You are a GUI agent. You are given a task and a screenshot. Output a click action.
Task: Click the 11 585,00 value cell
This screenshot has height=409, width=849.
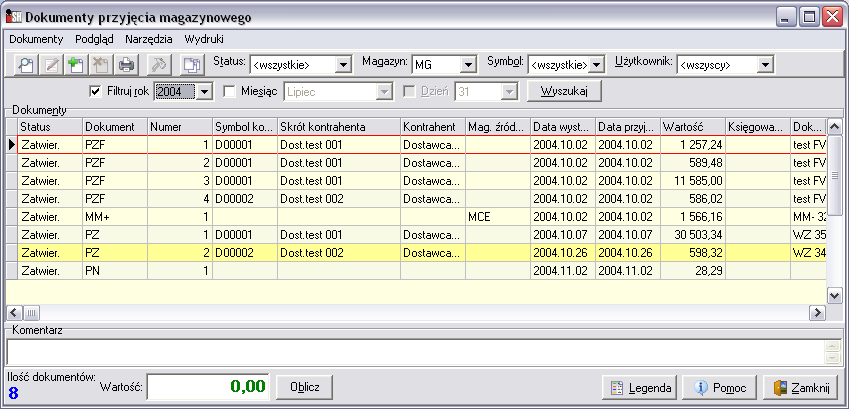point(693,180)
